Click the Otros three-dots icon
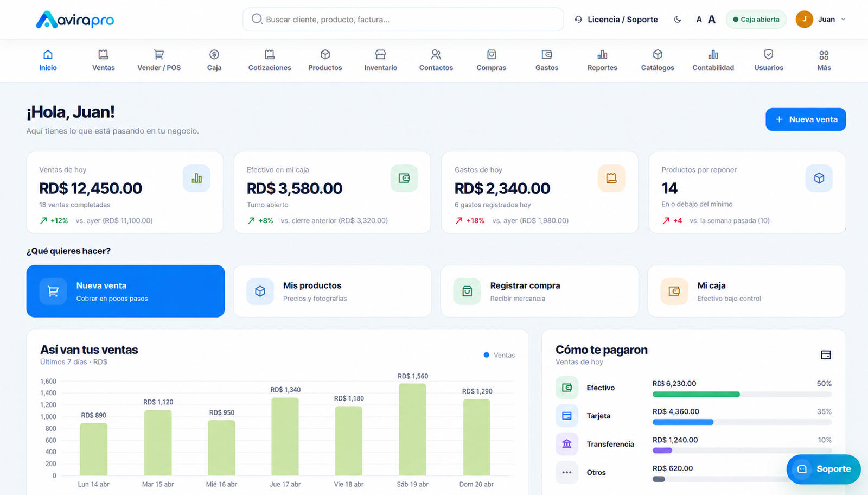The width and height of the screenshot is (868, 495). 567,472
